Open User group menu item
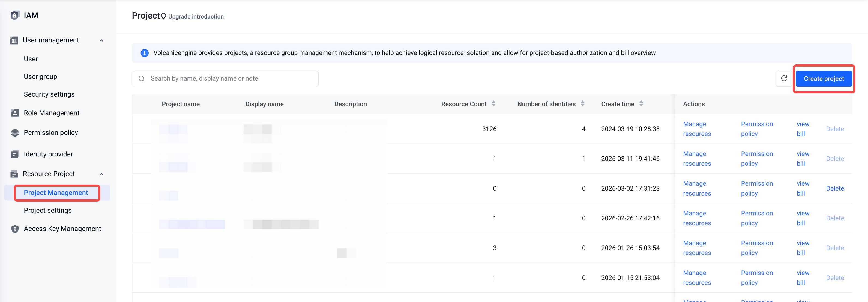Viewport: 868px width, 302px height. (x=40, y=77)
